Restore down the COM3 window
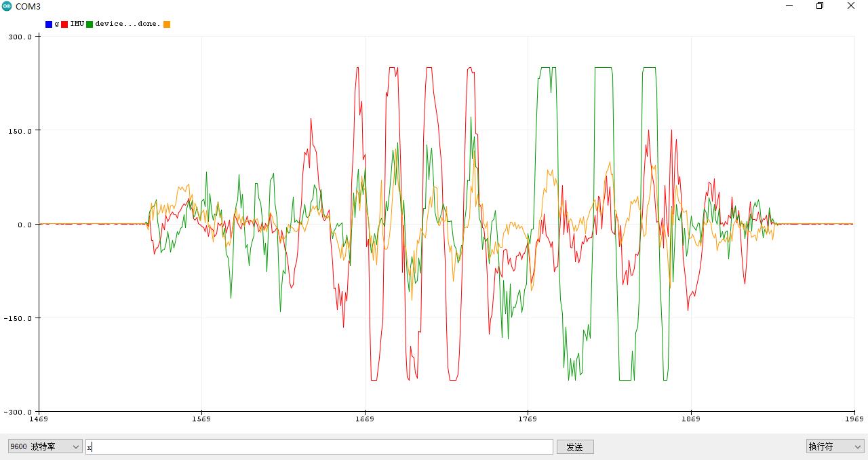This screenshot has width=868, height=460. tap(820, 6)
